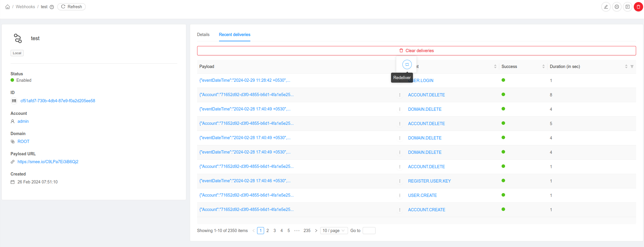The height and width of the screenshot is (247, 644).
Task: Click the Go to page input field
Action: [x=369, y=231]
